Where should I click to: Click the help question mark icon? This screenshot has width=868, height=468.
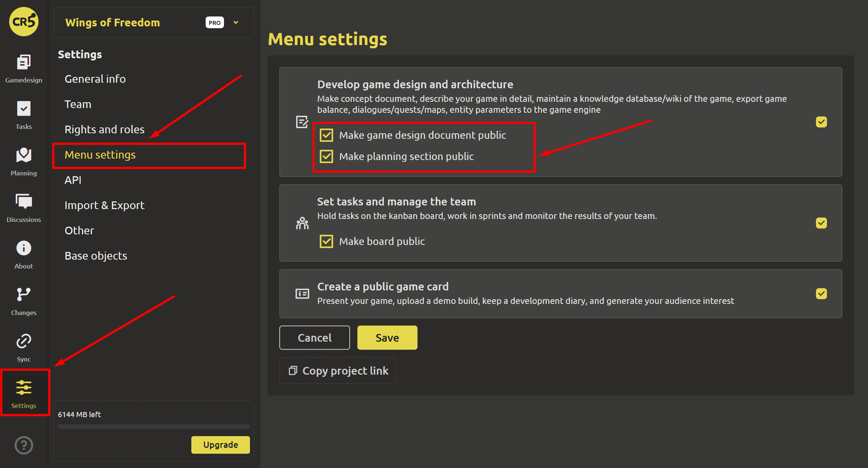23,445
